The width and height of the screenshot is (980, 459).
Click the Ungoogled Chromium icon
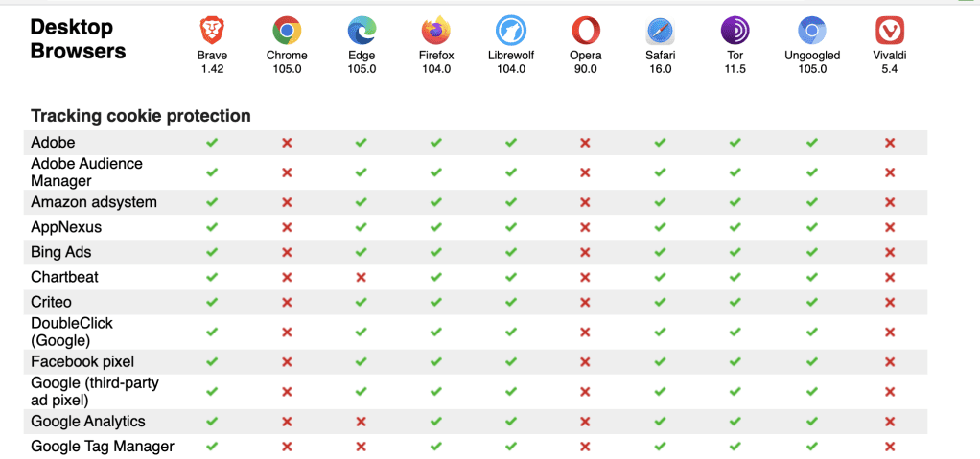click(x=812, y=31)
